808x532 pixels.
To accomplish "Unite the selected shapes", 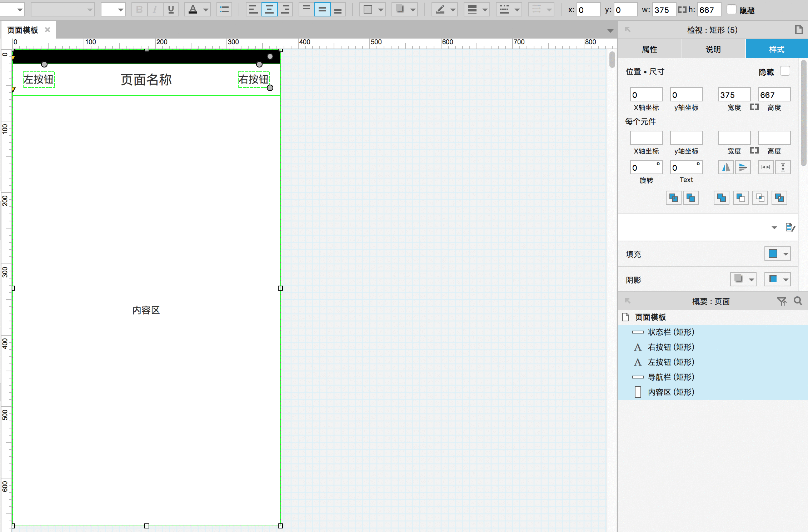I will click(722, 198).
